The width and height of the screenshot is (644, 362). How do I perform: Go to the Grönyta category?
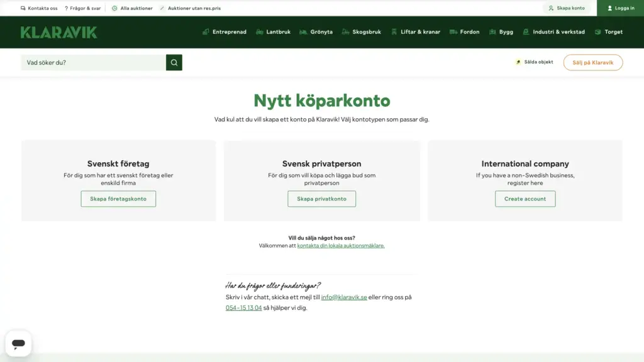(x=316, y=32)
